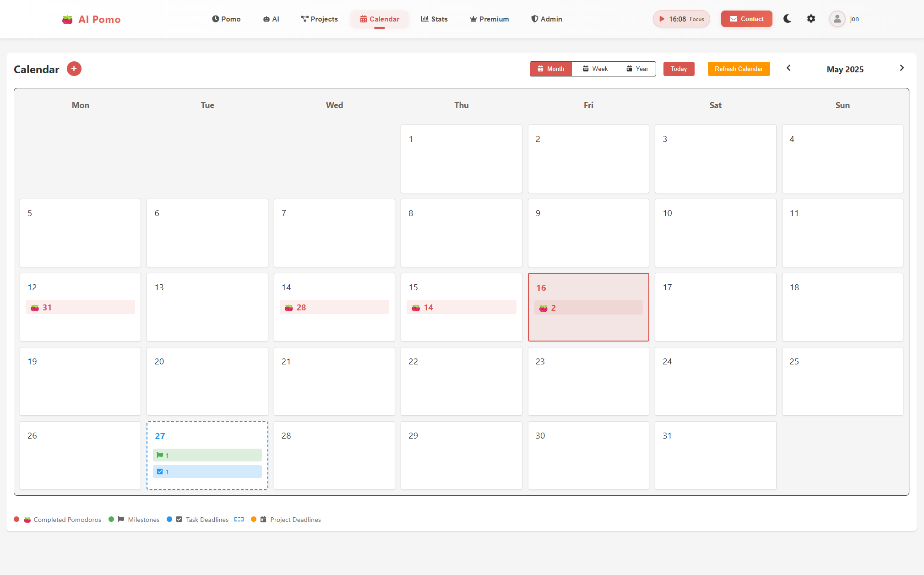Screen dimensions: 924x575
Task: Switch to Year view
Action: (637, 69)
